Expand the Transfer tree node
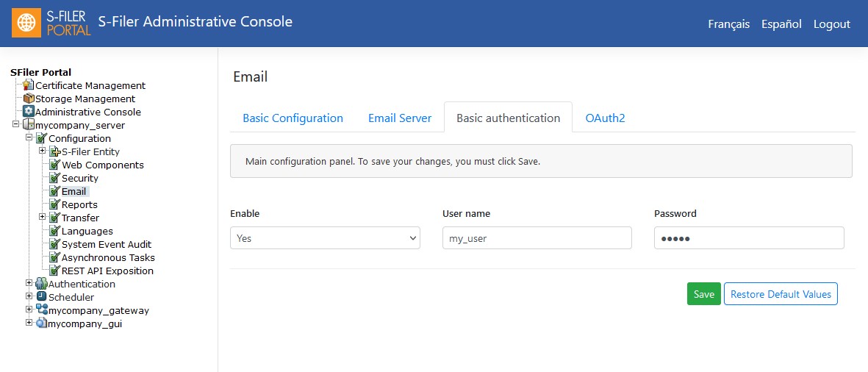This screenshot has height=372, width=868. [42, 217]
